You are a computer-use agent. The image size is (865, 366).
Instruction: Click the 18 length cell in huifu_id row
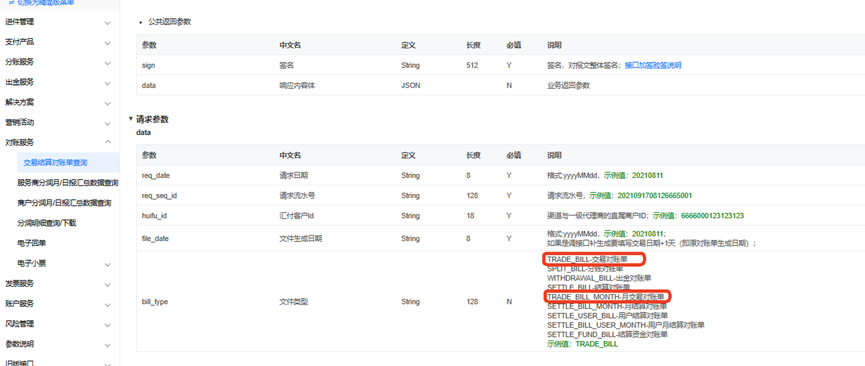point(470,215)
